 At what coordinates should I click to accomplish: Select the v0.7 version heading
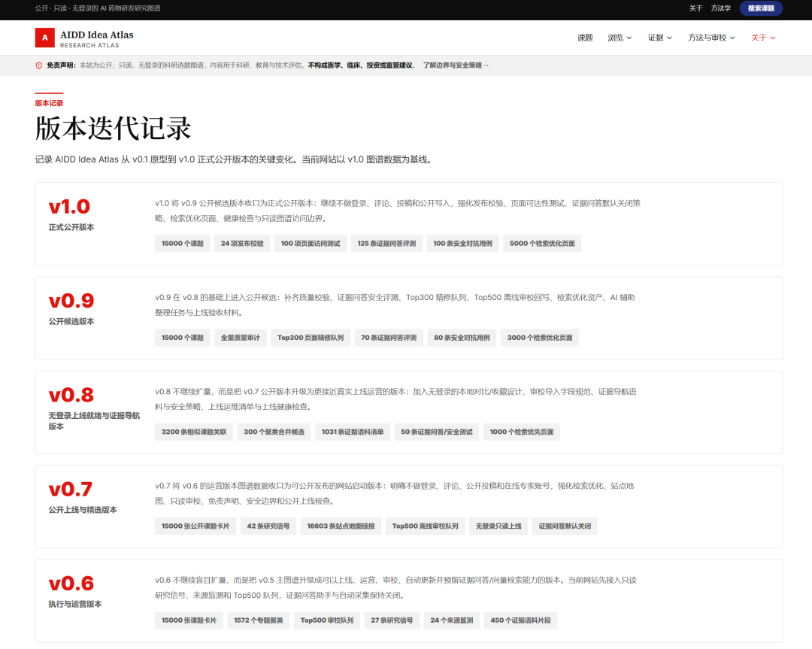click(x=71, y=490)
